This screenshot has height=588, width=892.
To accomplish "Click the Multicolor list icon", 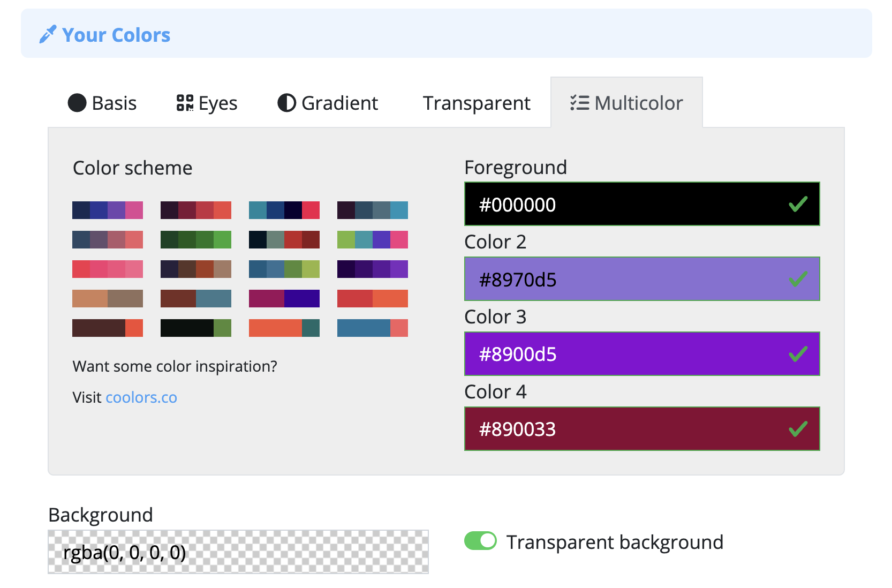I will pyautogui.click(x=579, y=103).
